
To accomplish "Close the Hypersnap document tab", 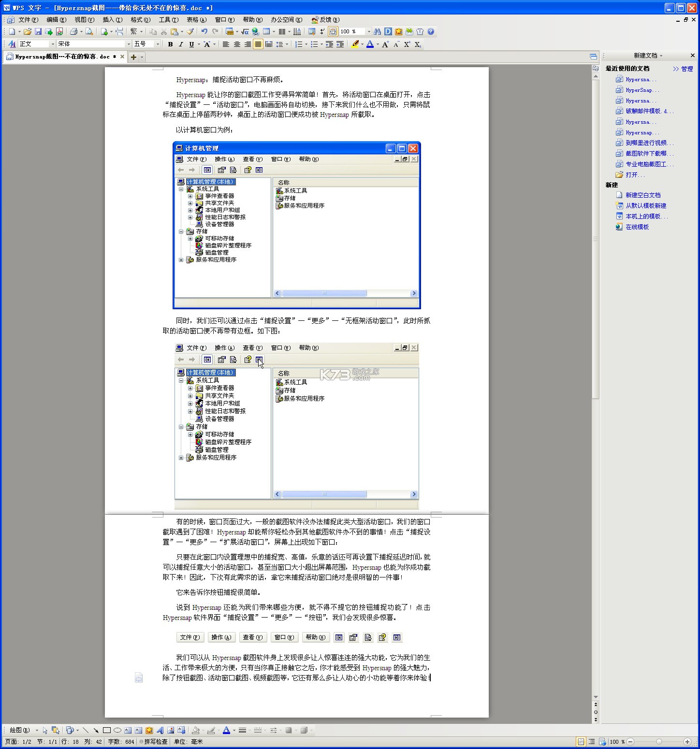I will [x=122, y=57].
